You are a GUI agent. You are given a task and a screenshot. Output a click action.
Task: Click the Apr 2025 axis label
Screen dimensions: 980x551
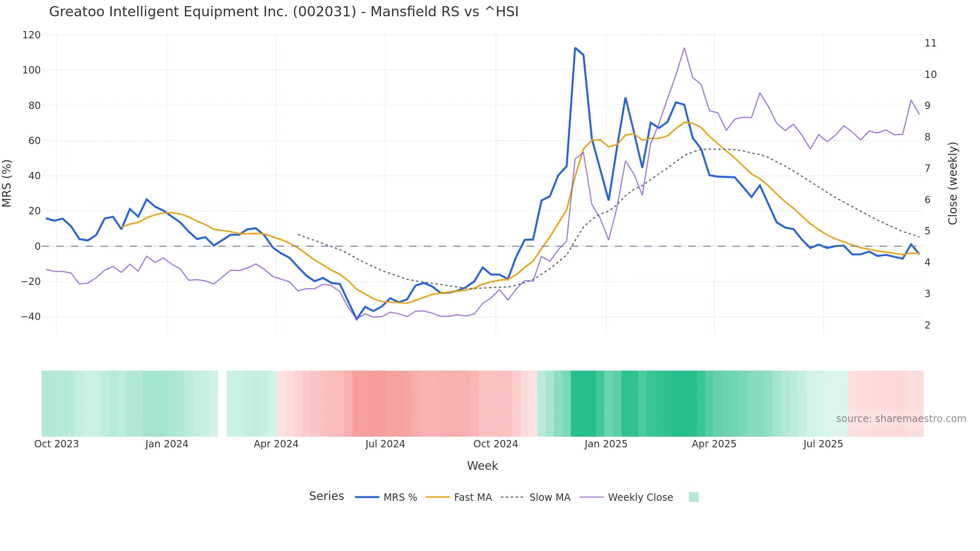[x=714, y=444]
